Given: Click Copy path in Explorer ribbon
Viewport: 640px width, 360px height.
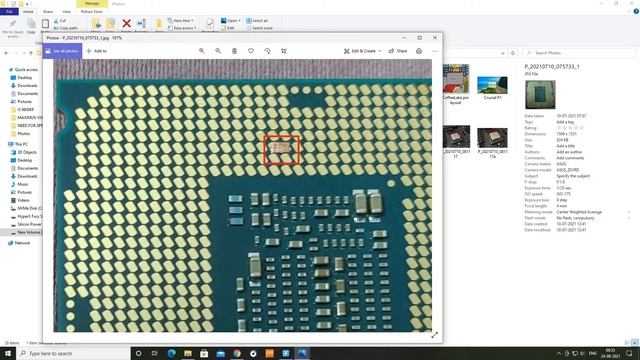Looking at the screenshot, I should (x=66, y=28).
